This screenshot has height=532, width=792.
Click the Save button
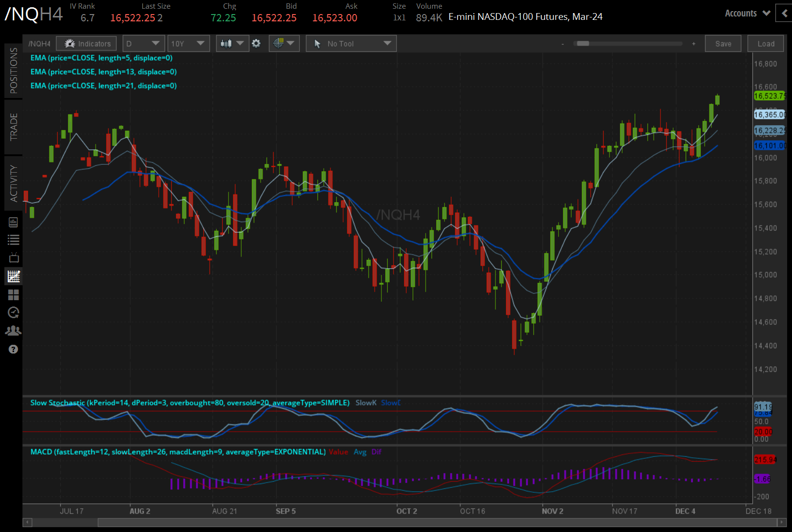[723, 43]
